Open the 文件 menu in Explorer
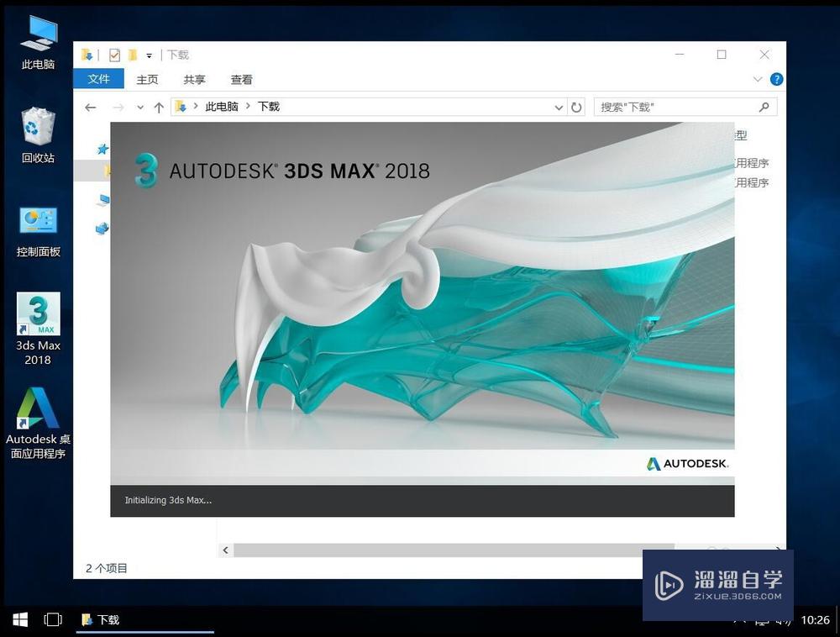The height and width of the screenshot is (637, 840). [x=98, y=79]
